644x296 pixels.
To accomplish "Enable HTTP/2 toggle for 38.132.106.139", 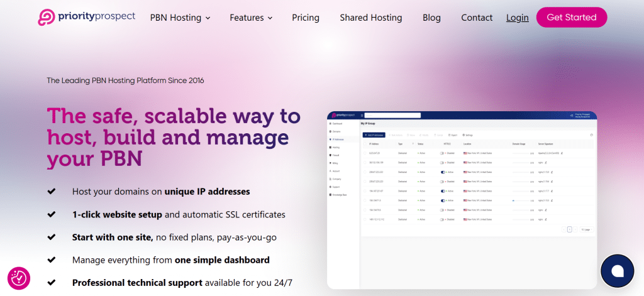I will point(442,163).
